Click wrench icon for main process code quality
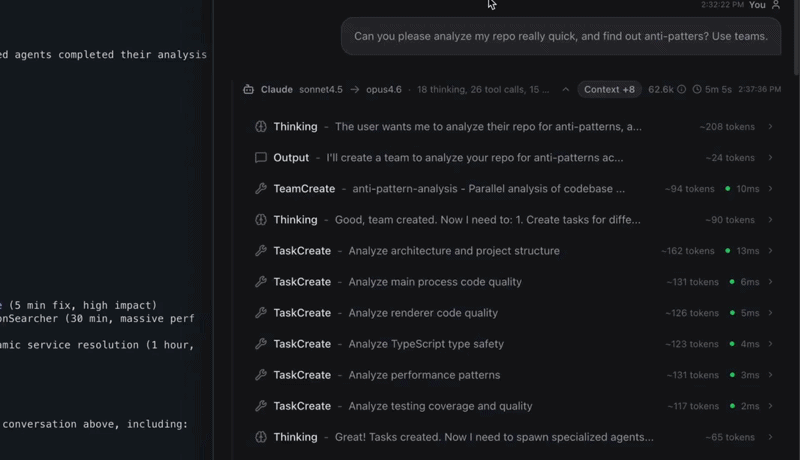The width and height of the screenshot is (800, 460). 261,282
